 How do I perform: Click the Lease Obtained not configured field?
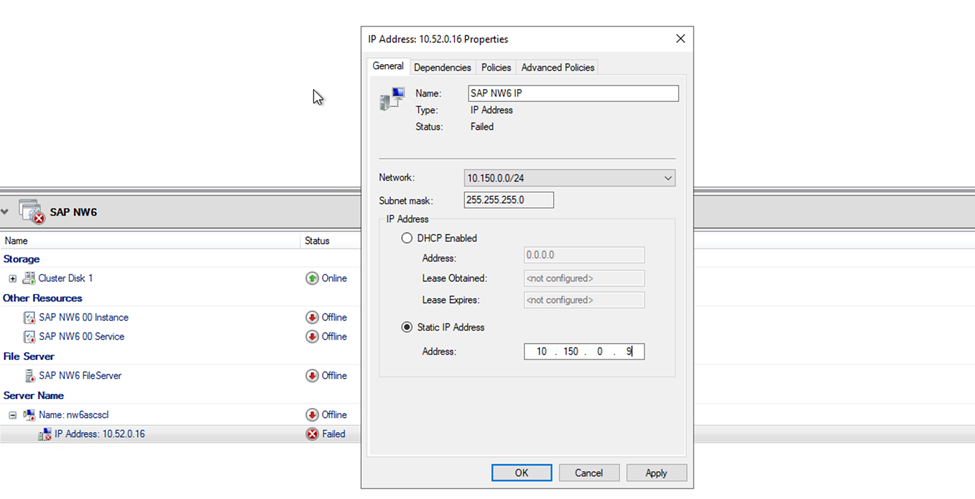coord(584,278)
